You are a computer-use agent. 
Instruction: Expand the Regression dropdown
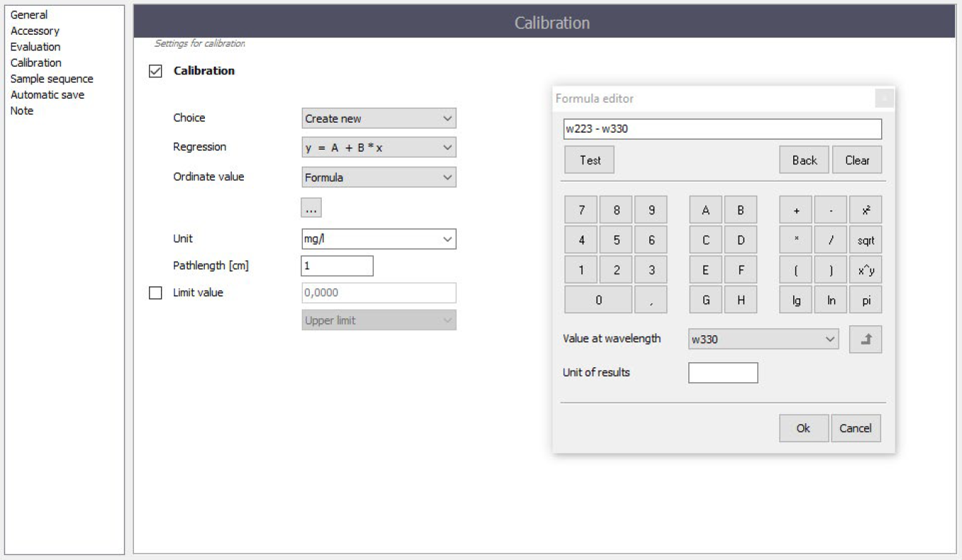pyautogui.click(x=379, y=147)
